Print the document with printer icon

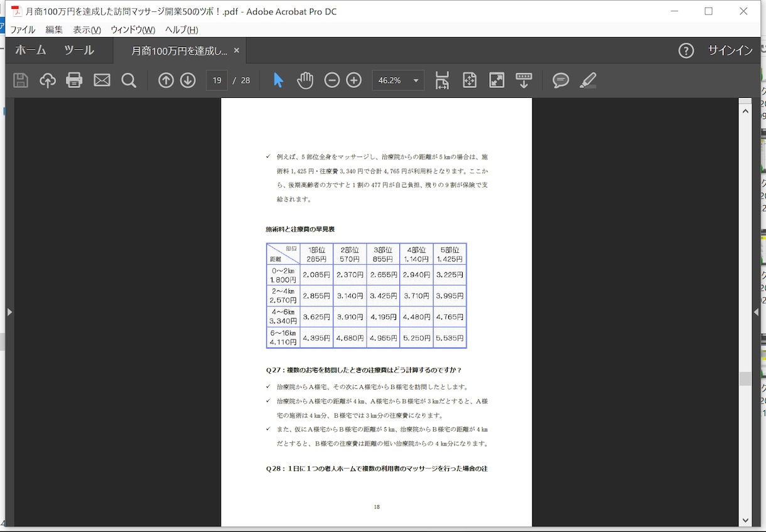point(74,80)
